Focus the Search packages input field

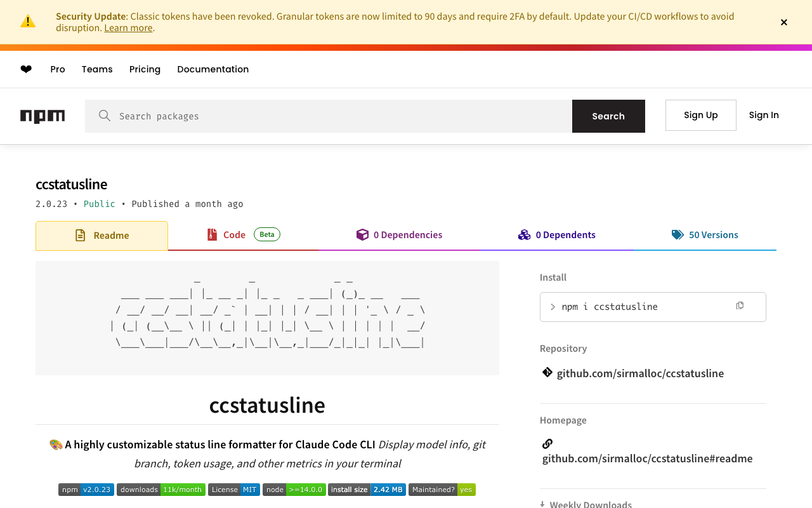[329, 116]
